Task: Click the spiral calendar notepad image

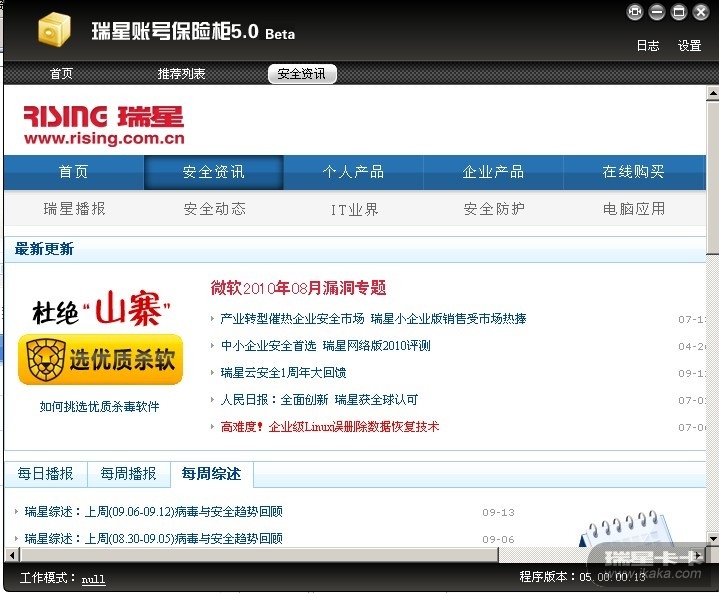Action: coord(627,527)
